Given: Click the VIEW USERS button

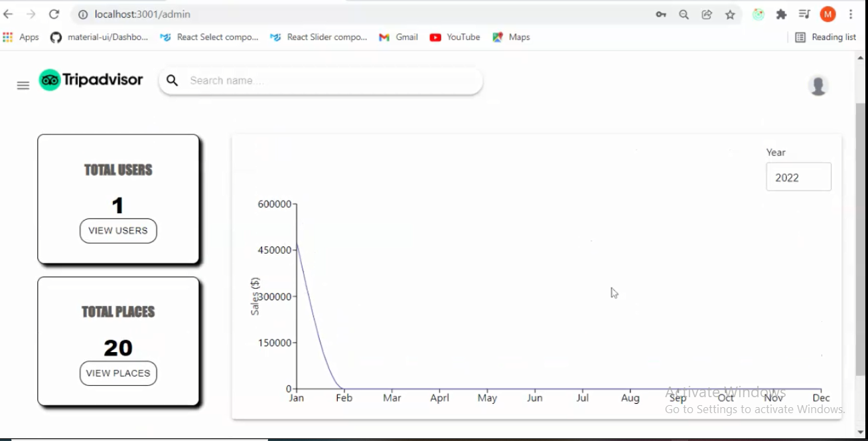Looking at the screenshot, I should [117, 230].
